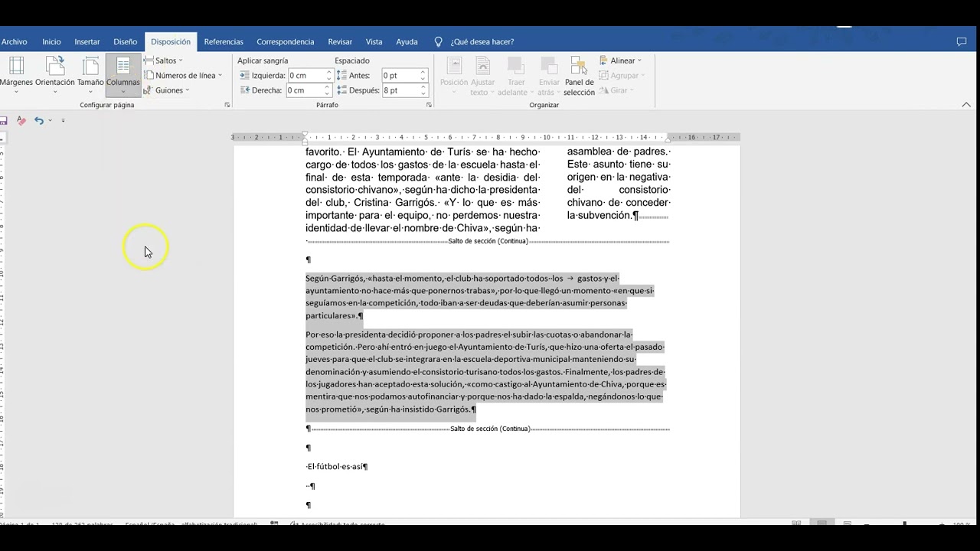Viewport: 980px width, 551px height.
Task: Click the word 'particulares' in the selected paragraph
Action: [328, 315]
